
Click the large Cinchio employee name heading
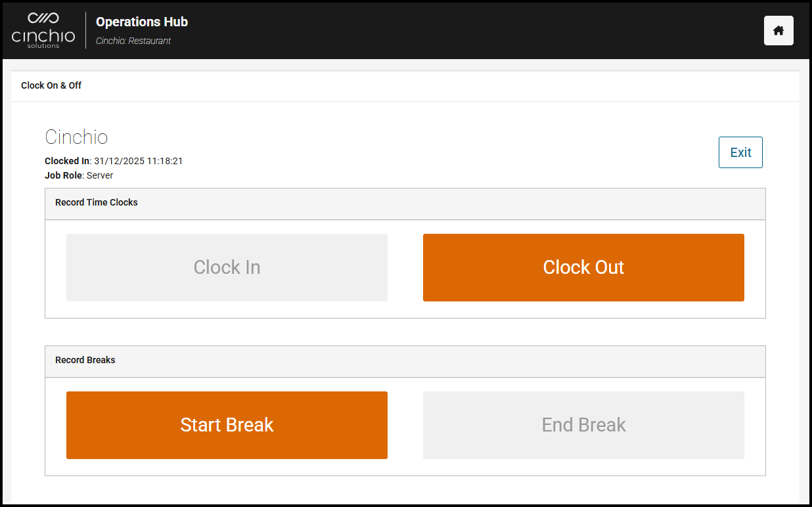(76, 137)
